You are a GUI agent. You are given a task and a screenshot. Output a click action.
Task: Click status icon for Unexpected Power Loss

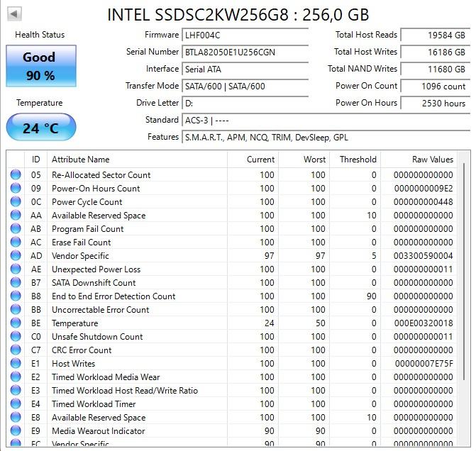[x=16, y=269]
